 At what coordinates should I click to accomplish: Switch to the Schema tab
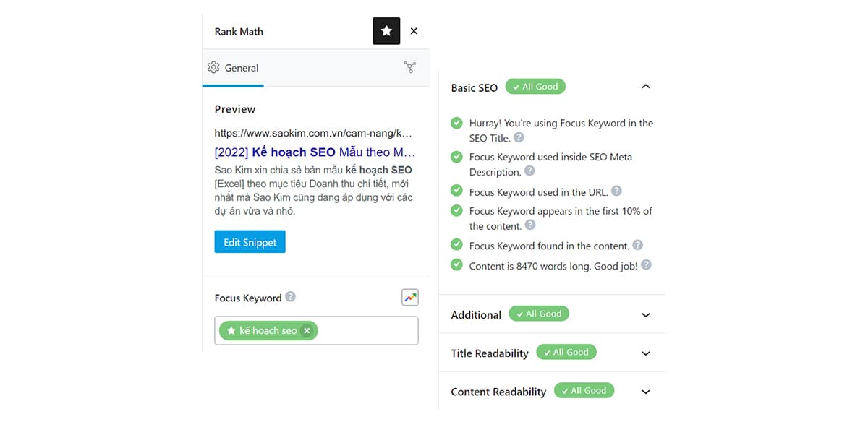[410, 66]
